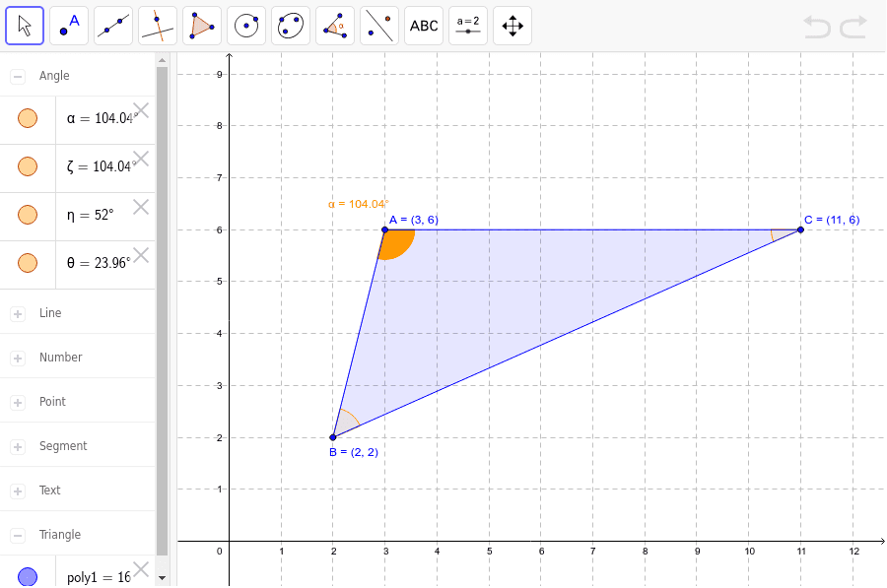887x588 pixels.
Task: Click the Redo arrow
Action: 853,28
